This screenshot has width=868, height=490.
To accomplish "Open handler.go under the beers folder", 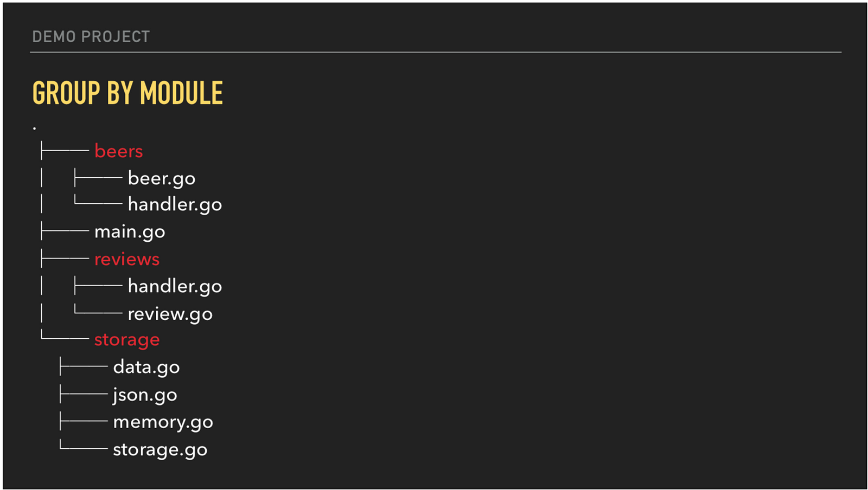I will (175, 205).
